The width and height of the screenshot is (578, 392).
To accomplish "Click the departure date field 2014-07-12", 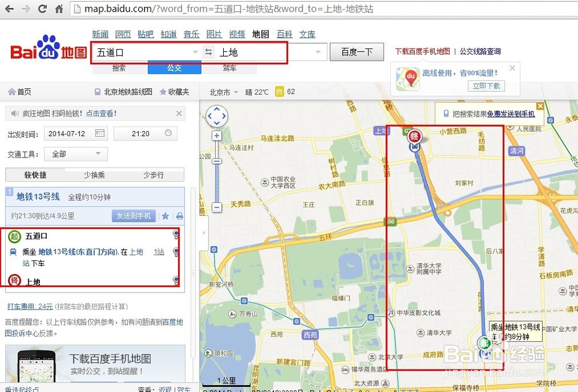I will coord(76,133).
